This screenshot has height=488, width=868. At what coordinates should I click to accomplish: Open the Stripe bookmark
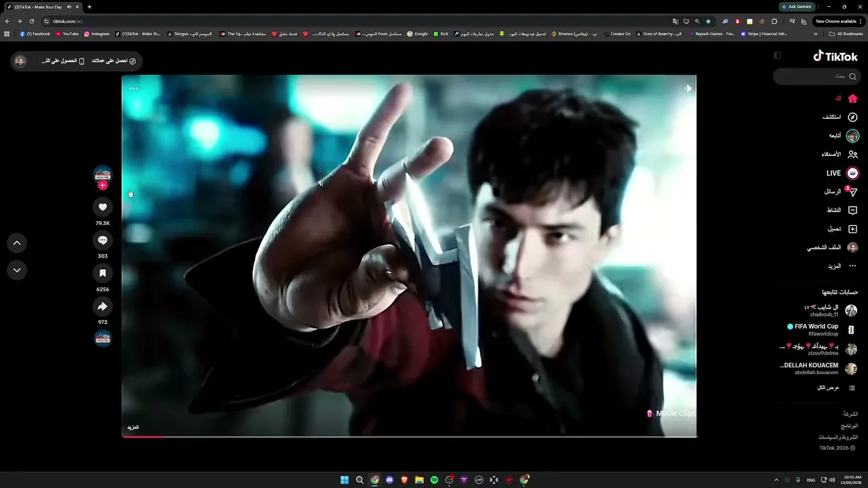pyautogui.click(x=764, y=34)
